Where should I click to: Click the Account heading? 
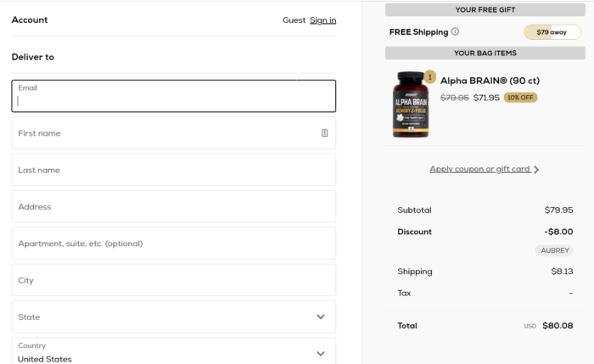pyautogui.click(x=30, y=20)
